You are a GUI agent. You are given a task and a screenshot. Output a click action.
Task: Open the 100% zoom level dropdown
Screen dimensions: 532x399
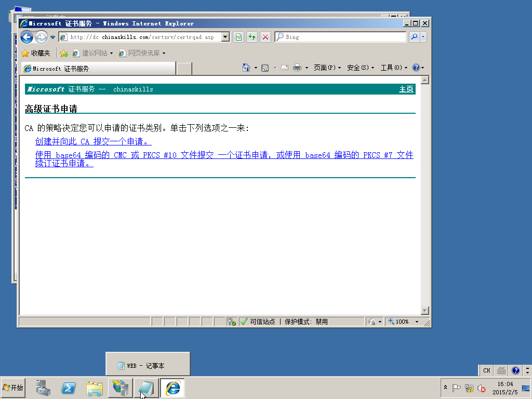pos(417,322)
